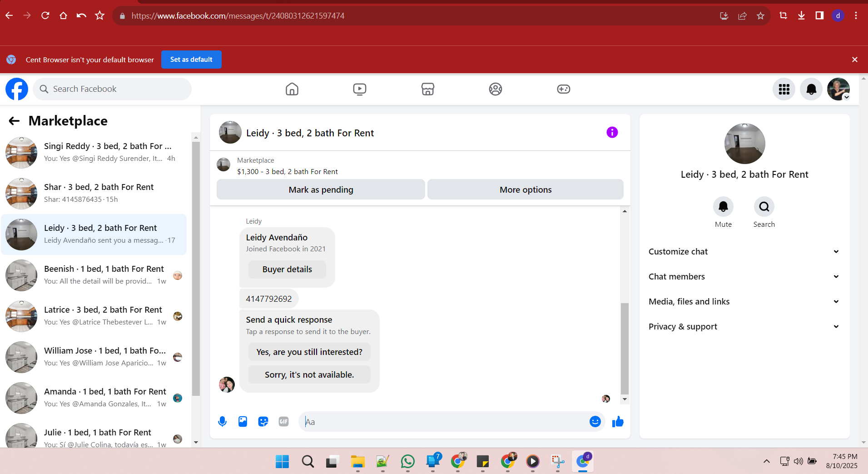This screenshot has height=474, width=868.
Task: Send a thumbs-up like
Action: tap(618, 422)
